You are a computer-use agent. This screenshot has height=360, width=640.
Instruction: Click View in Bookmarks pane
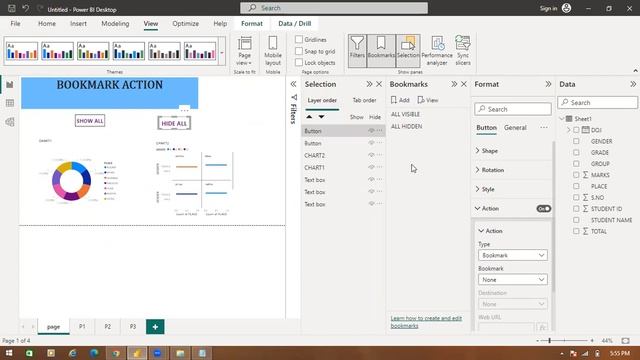coord(428,100)
